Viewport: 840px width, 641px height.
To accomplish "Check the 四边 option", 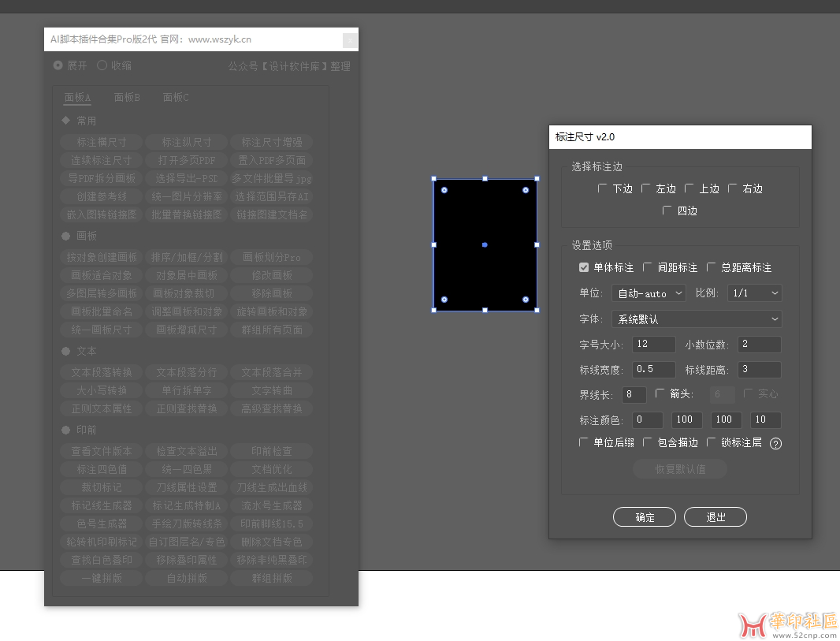I will click(667, 210).
